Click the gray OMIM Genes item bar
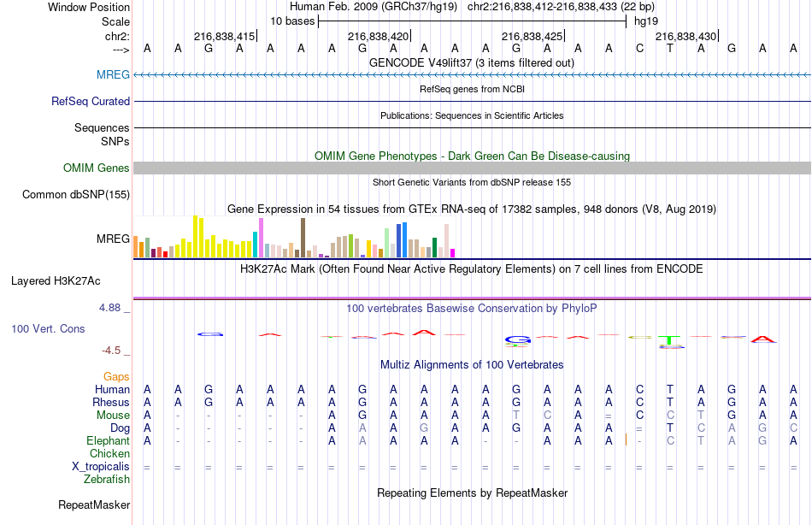 click(x=472, y=168)
